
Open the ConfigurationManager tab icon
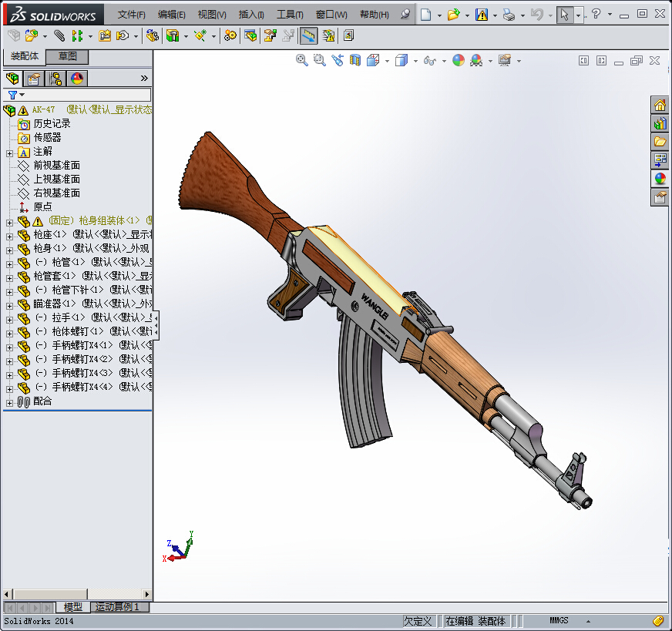click(x=55, y=79)
